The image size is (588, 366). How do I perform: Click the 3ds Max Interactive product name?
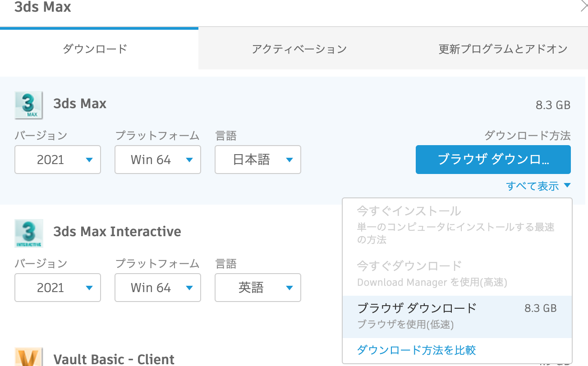[x=117, y=232]
